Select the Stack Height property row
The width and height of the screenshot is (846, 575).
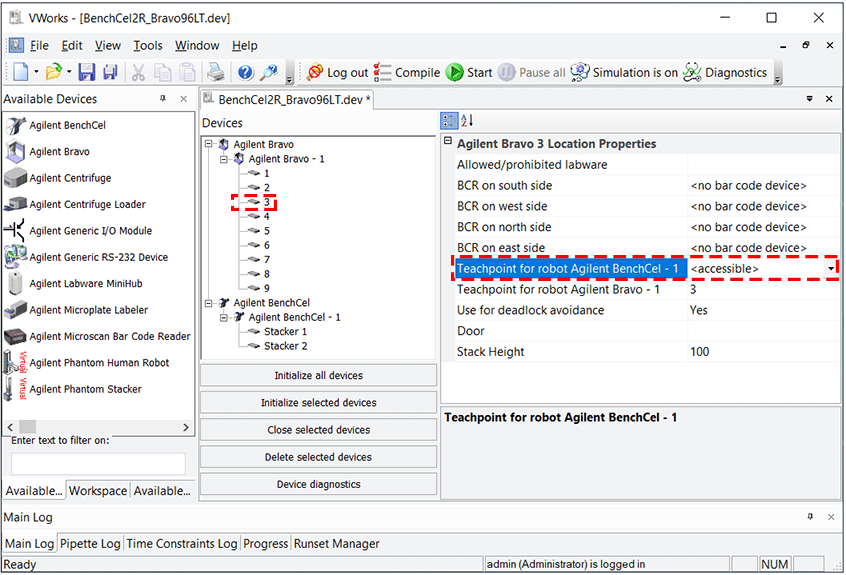tap(646, 352)
